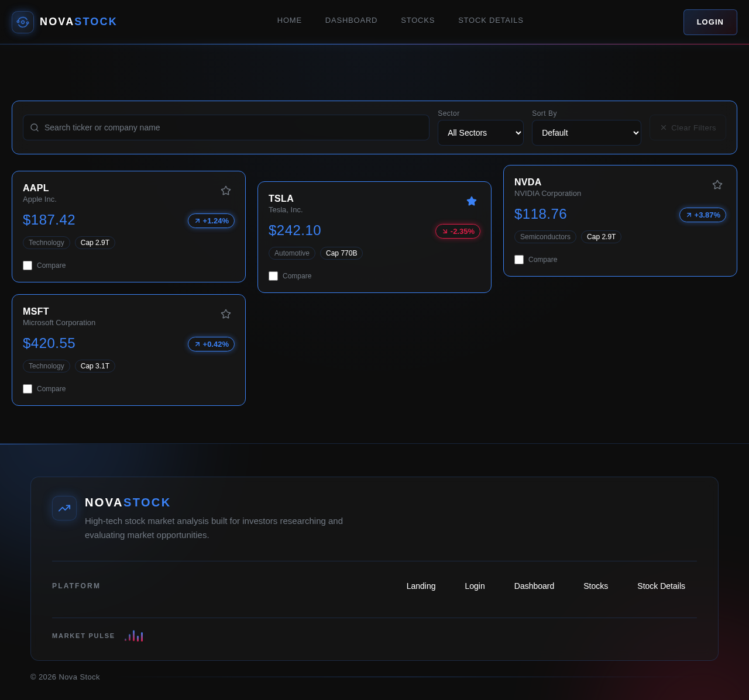The width and height of the screenshot is (749, 700).
Task: Star the MSFT stock card
Action: click(x=226, y=314)
